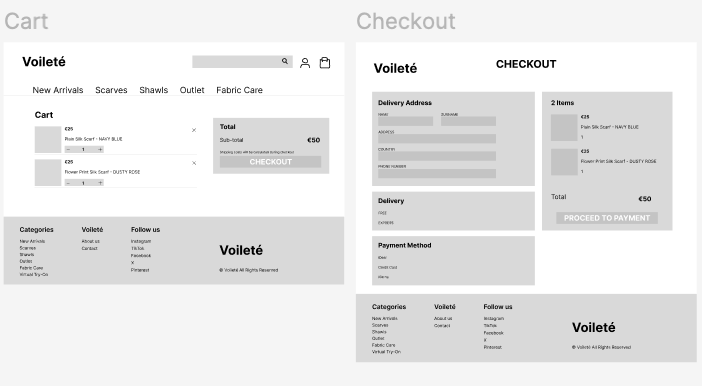Image resolution: width=702 pixels, height=386 pixels.
Task: Select Credit Card payment method
Action: pyautogui.click(x=388, y=267)
